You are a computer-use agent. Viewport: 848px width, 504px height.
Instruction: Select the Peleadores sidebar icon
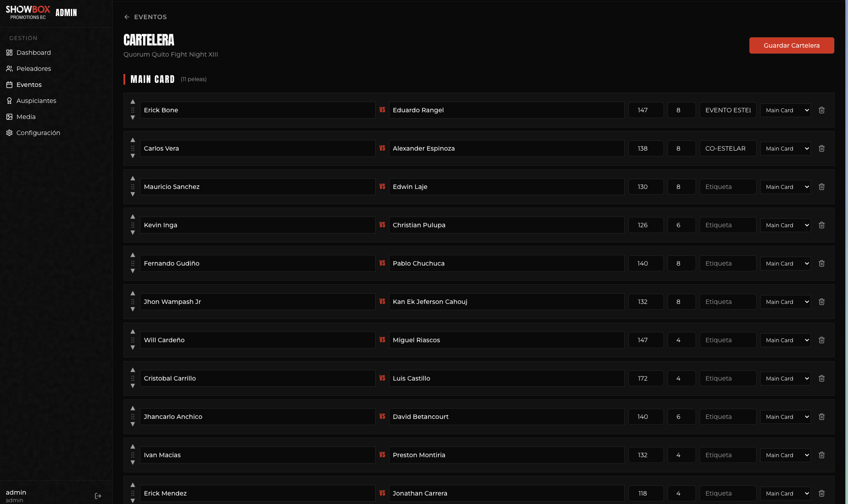pyautogui.click(x=9, y=69)
